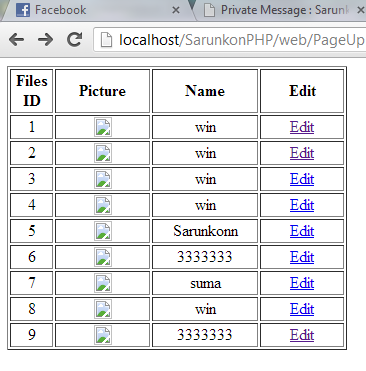The width and height of the screenshot is (366, 371).
Task: Click the Files ID cell '1'
Action: 32,127
